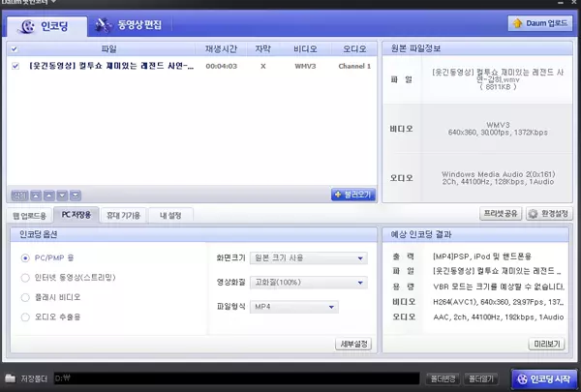The height and width of the screenshot is (392, 581).
Task: Click the 자막 column header
Action: (263, 49)
